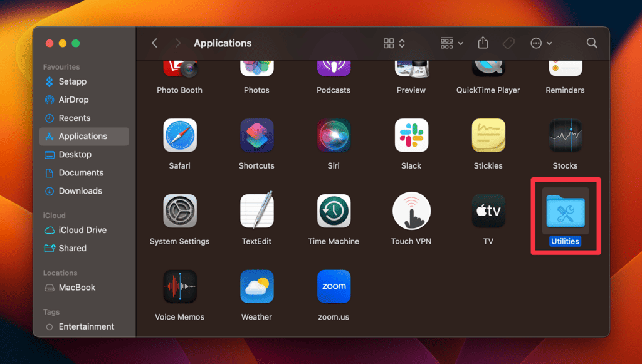642x364 pixels.
Task: Click the Applications window title
Action: click(223, 43)
